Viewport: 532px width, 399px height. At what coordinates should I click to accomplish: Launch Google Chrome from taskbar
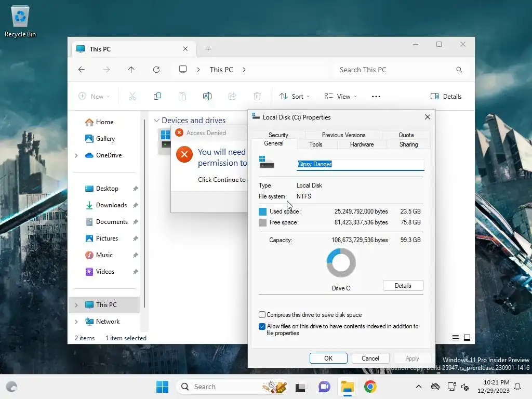coord(370,387)
